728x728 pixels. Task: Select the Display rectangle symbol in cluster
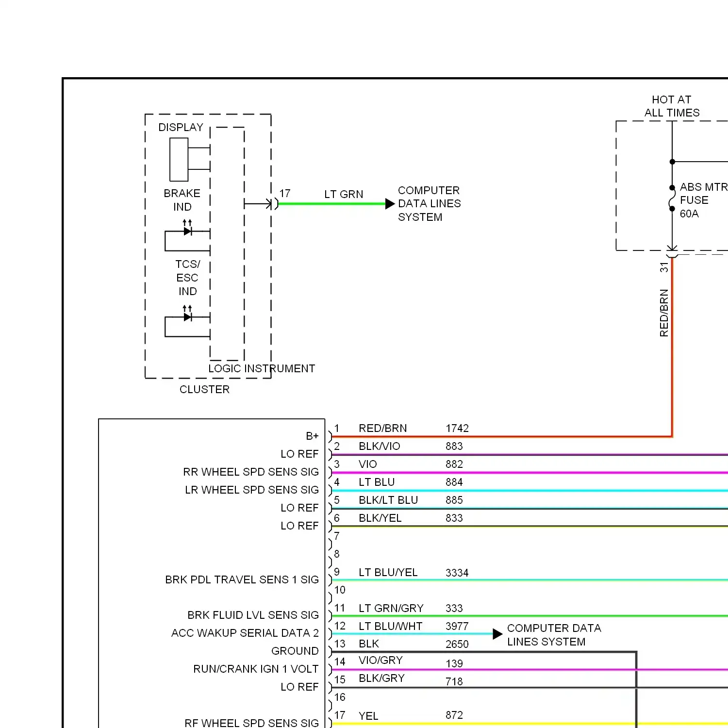[x=179, y=160]
